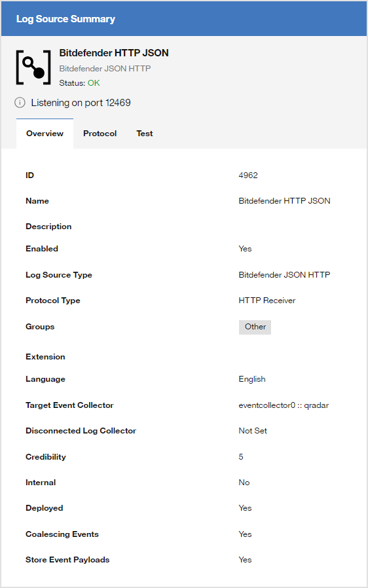This screenshot has width=368, height=588.
Task: Click Listening on port 12469 text
Action: pyautogui.click(x=81, y=103)
